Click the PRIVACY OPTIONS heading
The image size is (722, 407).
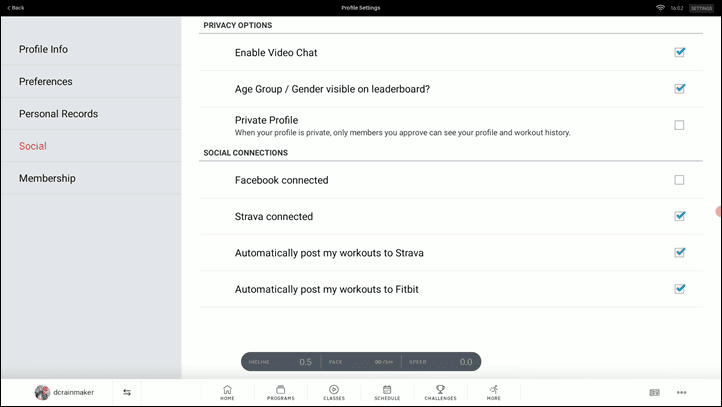[x=238, y=25]
